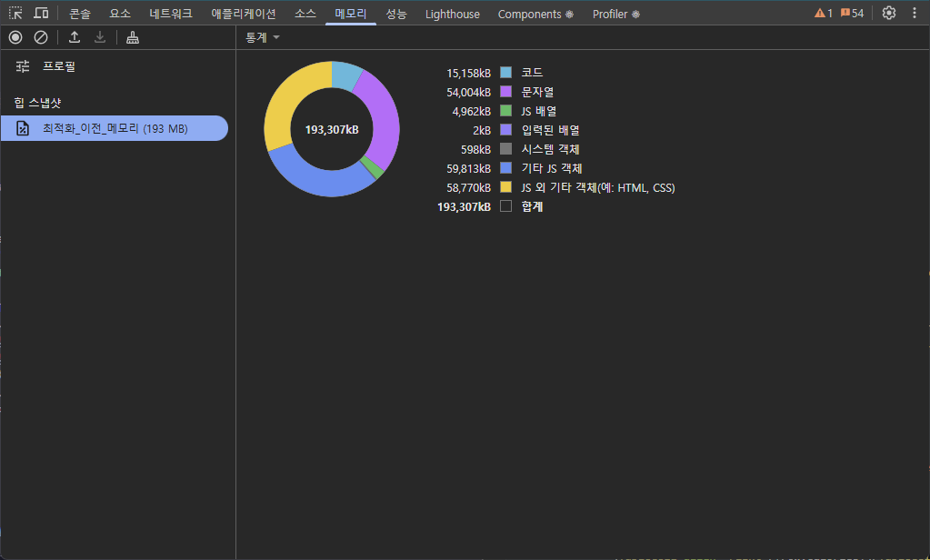Image resolution: width=930 pixels, height=560 pixels.
Task: Switch to the 콘솔 tab
Action: [79, 14]
